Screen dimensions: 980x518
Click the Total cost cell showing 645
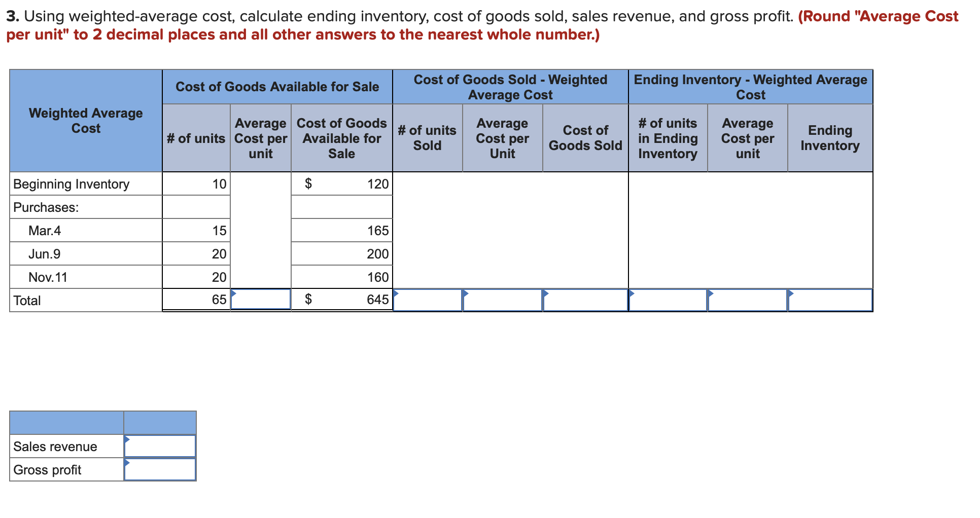tap(342, 300)
